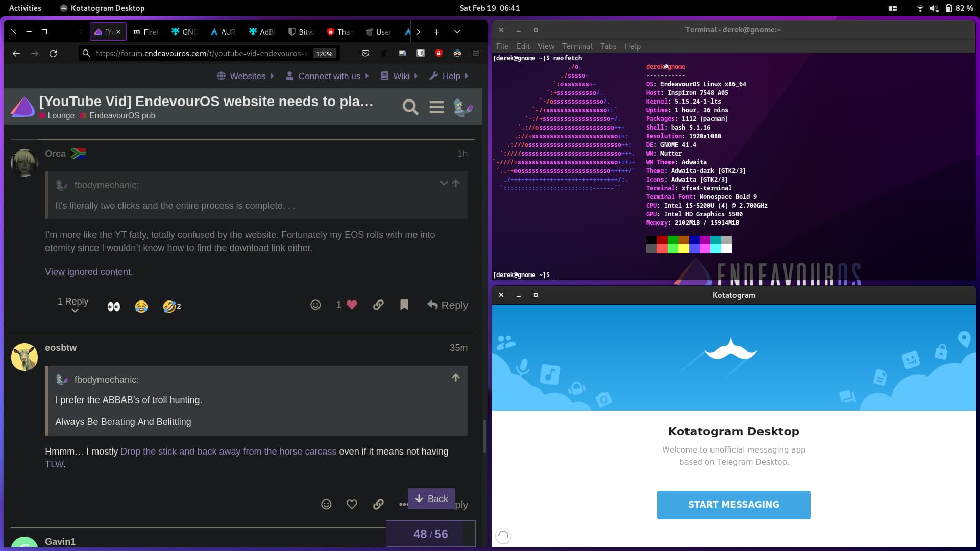
Task: Expand the 1 Reply section under Orca's post
Action: click(72, 302)
